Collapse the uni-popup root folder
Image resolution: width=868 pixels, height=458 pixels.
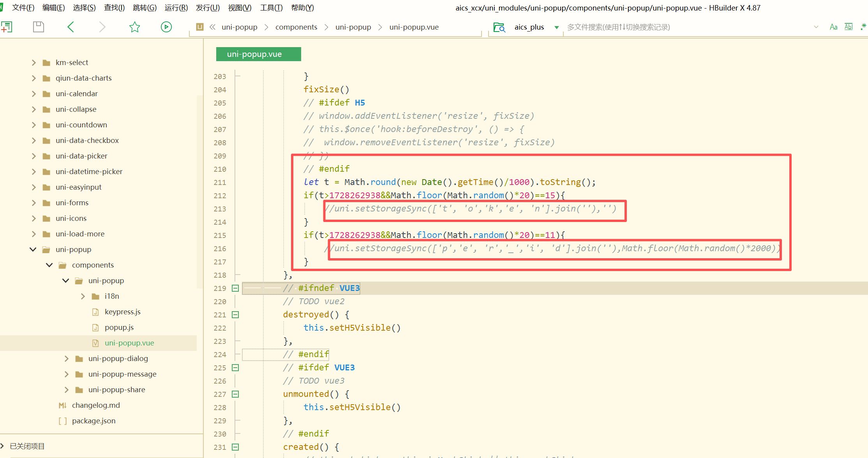33,249
